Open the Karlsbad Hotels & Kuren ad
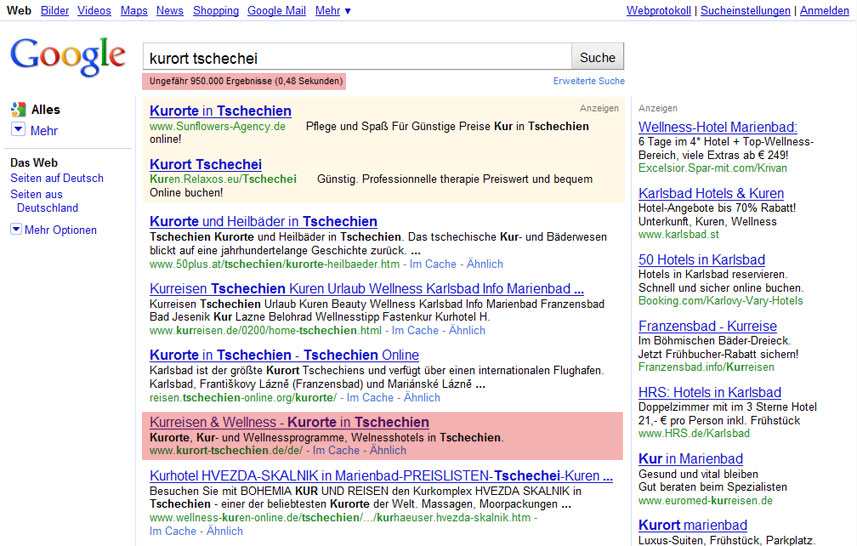The height and width of the screenshot is (546, 857). [711, 193]
